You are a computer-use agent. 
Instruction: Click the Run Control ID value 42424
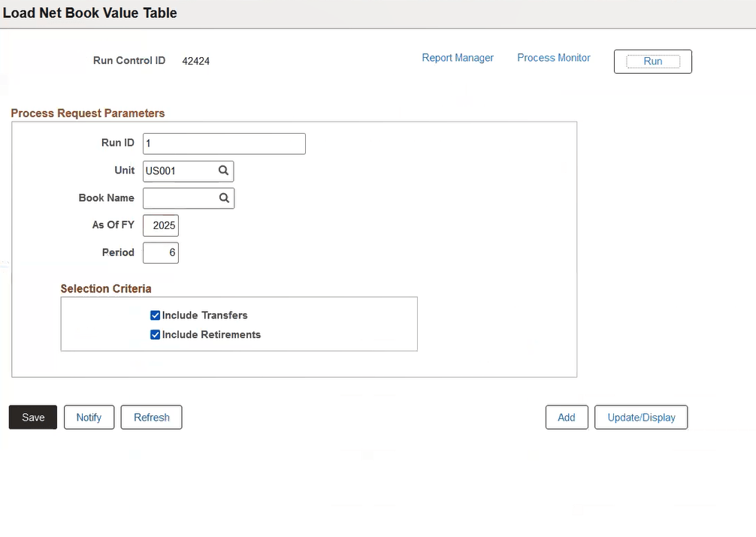click(196, 61)
